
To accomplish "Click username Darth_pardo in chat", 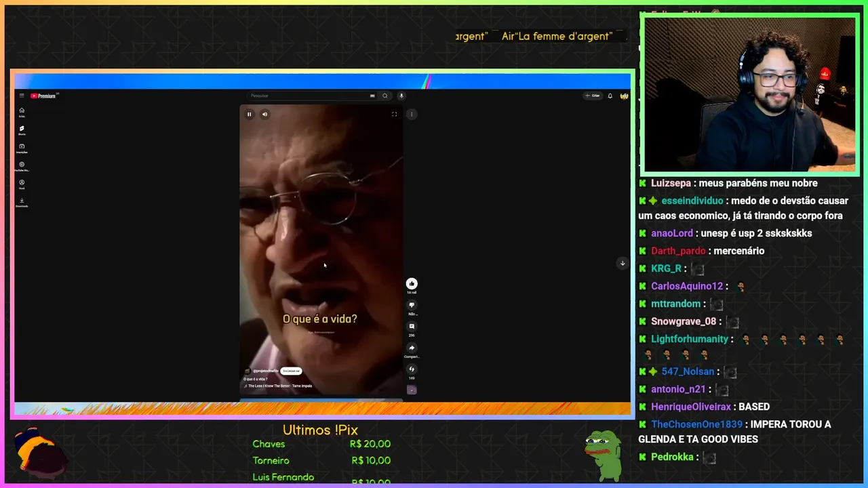I will click(x=678, y=251).
